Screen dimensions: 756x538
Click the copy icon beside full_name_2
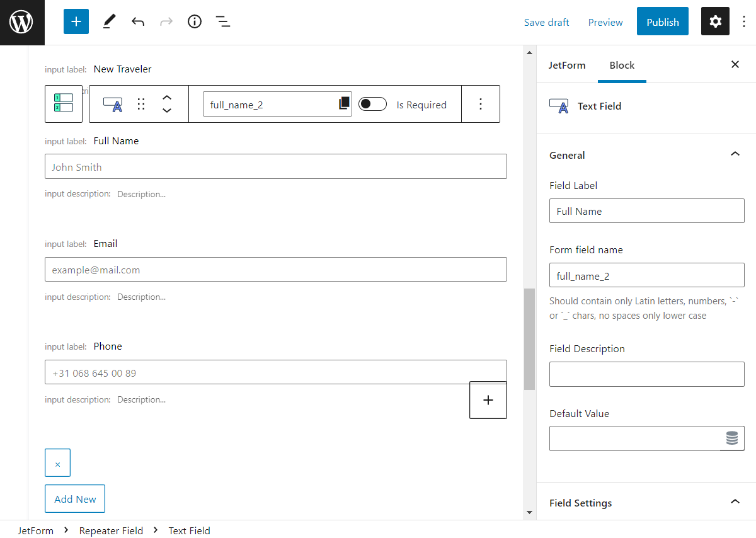click(x=345, y=103)
